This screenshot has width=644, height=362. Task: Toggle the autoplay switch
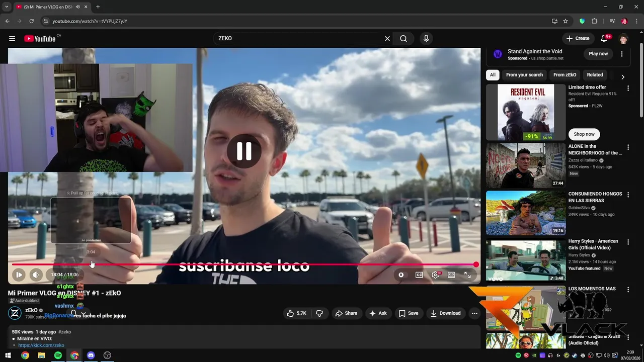[x=401, y=275]
